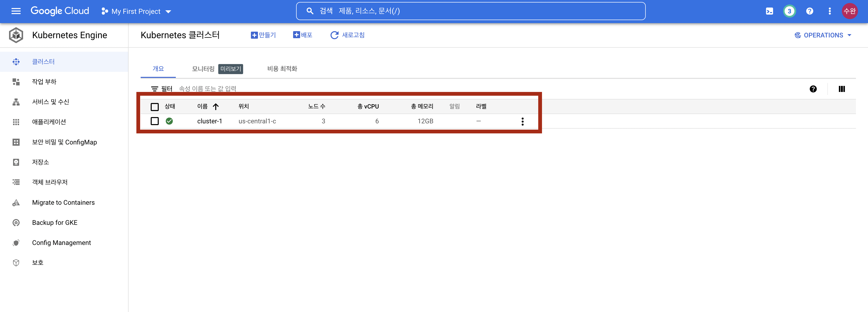
Task: Click the 총 메모리 column header
Action: 422,107
